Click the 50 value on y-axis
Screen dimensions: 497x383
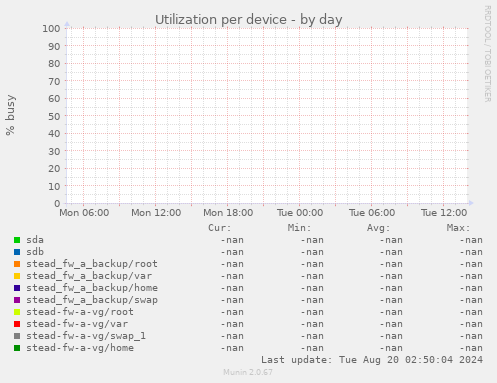coord(54,116)
